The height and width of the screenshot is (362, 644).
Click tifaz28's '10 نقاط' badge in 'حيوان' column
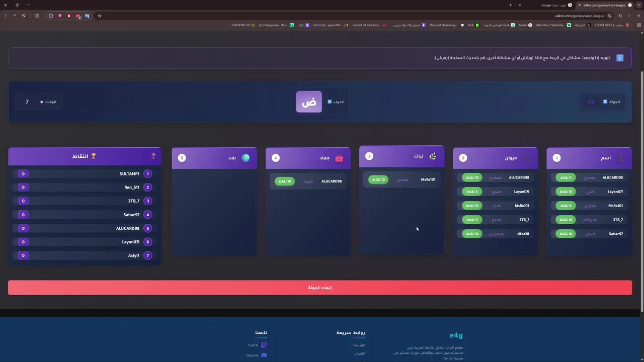tap(472, 234)
